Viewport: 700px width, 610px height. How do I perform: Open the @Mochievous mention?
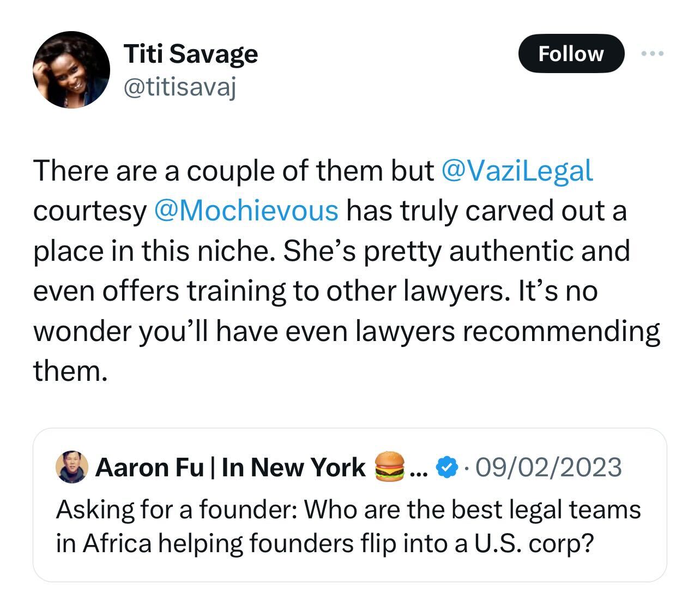pos(246,211)
